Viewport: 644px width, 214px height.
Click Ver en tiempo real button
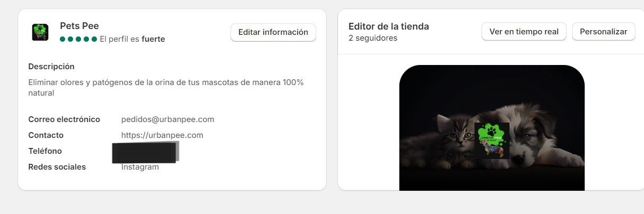click(524, 32)
